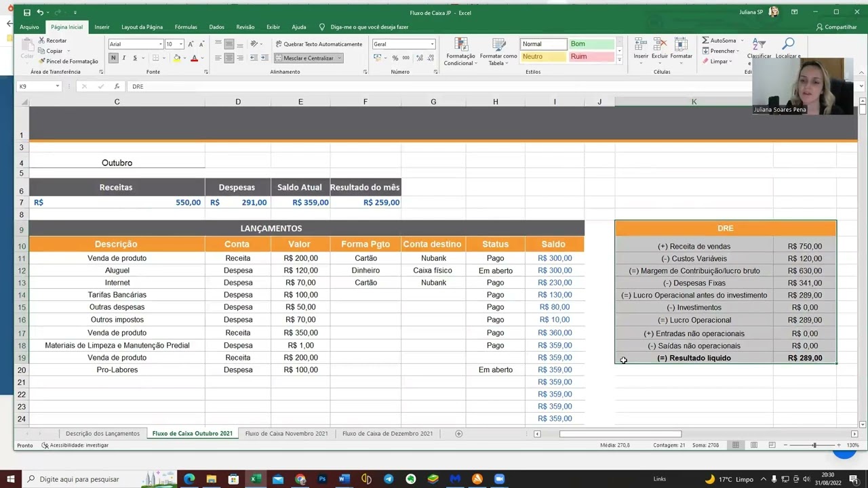Expand Formatar como Tabela menu

pyautogui.click(x=498, y=52)
